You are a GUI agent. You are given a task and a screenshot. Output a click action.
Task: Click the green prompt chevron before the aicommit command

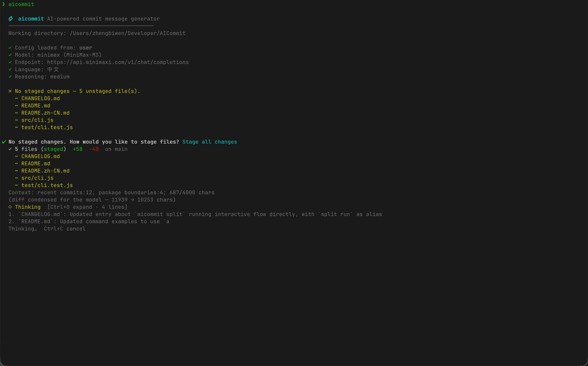coord(3,4)
